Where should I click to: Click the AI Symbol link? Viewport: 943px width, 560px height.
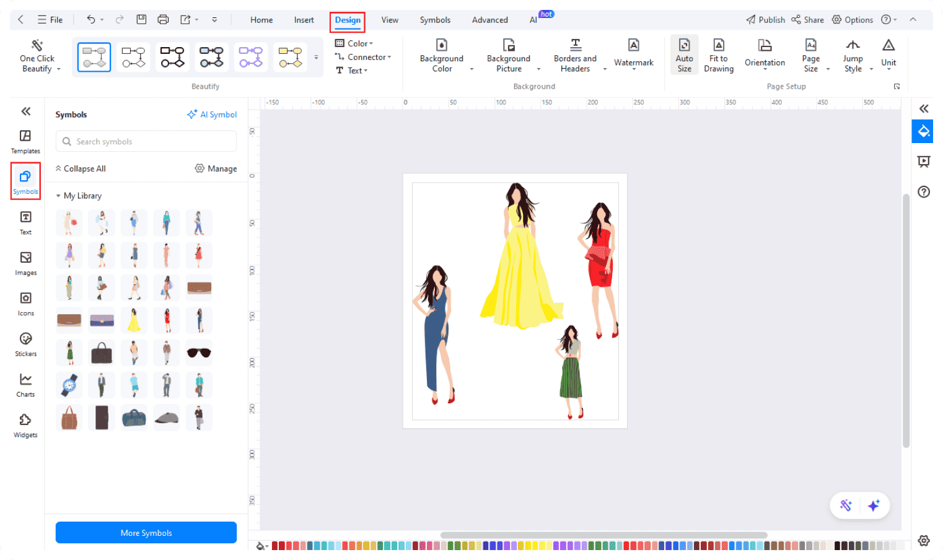[212, 115]
